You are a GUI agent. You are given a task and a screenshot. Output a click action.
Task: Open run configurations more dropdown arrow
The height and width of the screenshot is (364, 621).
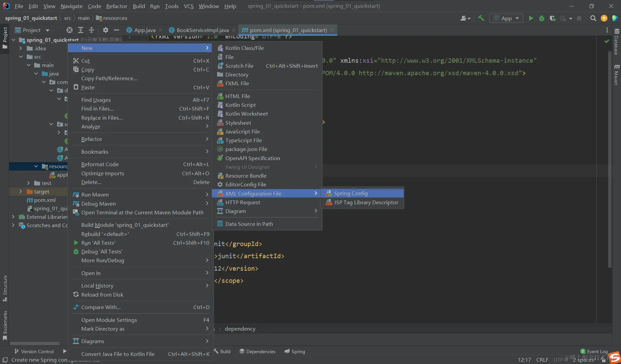click(571, 18)
